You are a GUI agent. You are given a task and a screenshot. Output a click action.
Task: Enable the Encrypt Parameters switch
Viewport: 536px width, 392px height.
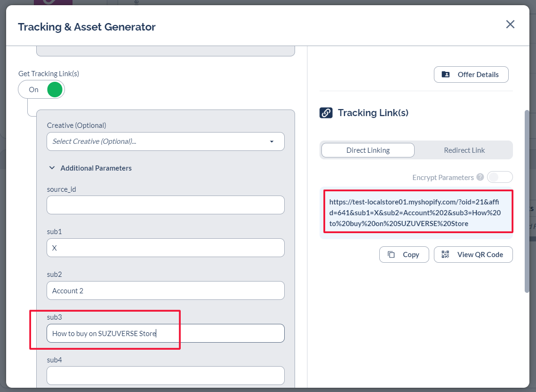[499, 177]
